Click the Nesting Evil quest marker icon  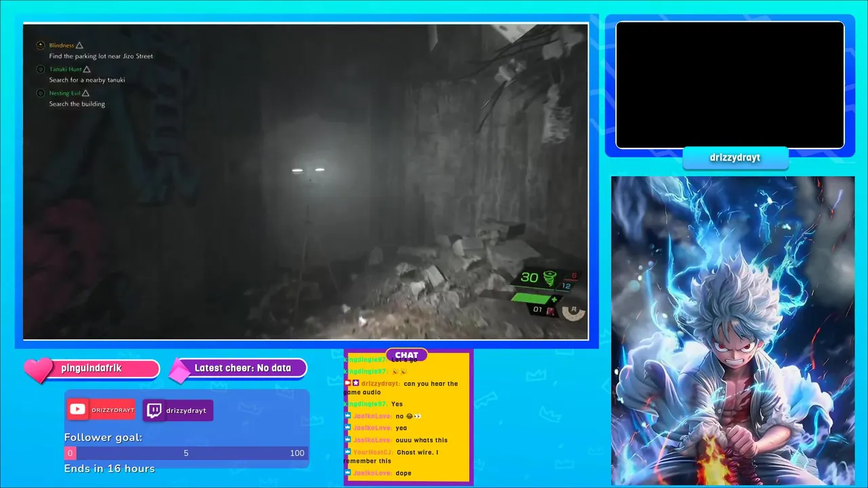tap(41, 93)
